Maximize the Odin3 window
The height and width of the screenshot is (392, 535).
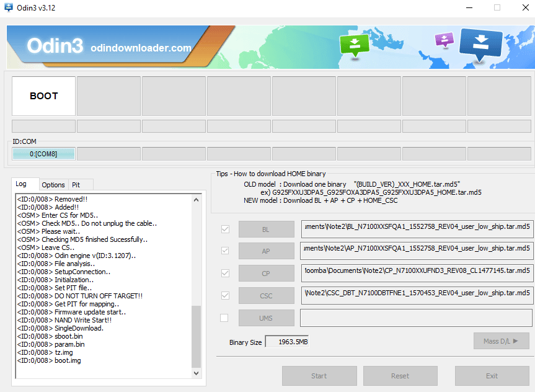[x=497, y=7]
